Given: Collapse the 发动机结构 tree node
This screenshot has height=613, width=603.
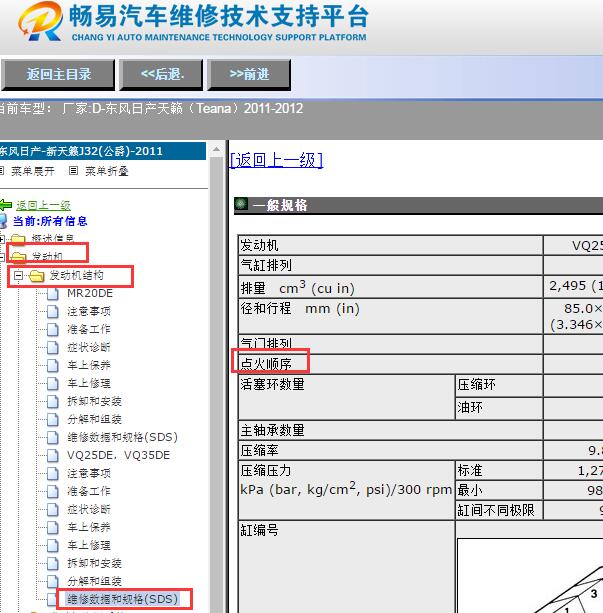Looking at the screenshot, I should (x=18, y=275).
